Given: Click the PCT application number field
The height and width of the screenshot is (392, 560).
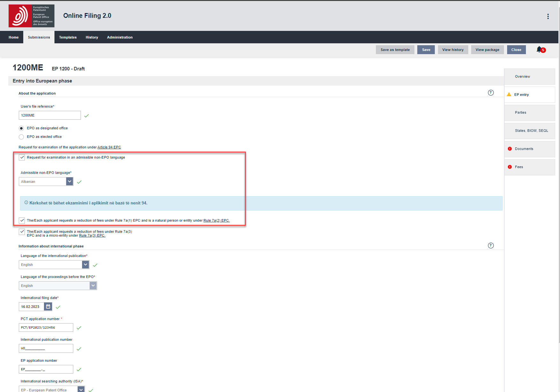Looking at the screenshot, I should [46, 328].
